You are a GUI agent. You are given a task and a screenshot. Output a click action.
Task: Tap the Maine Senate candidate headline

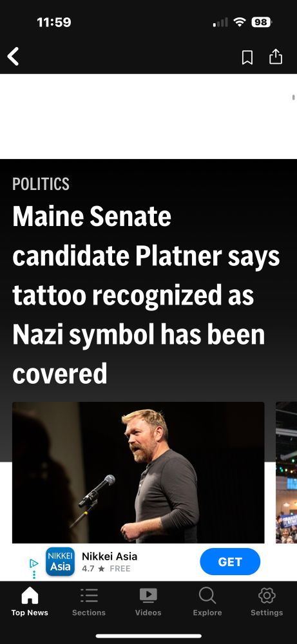coord(146,295)
